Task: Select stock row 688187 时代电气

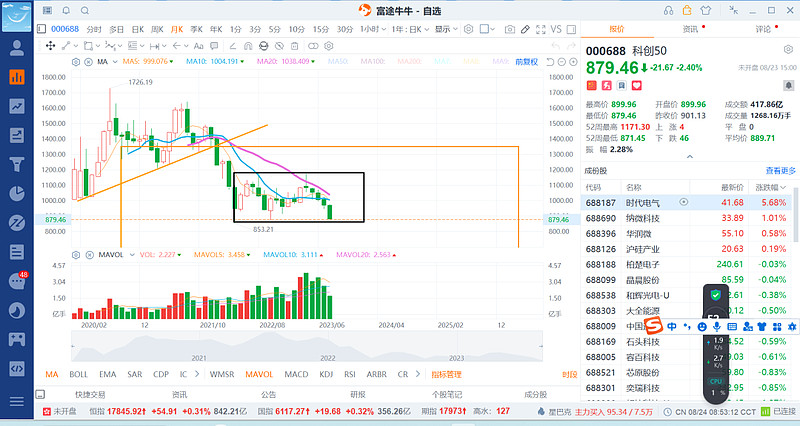Action: [x=686, y=203]
